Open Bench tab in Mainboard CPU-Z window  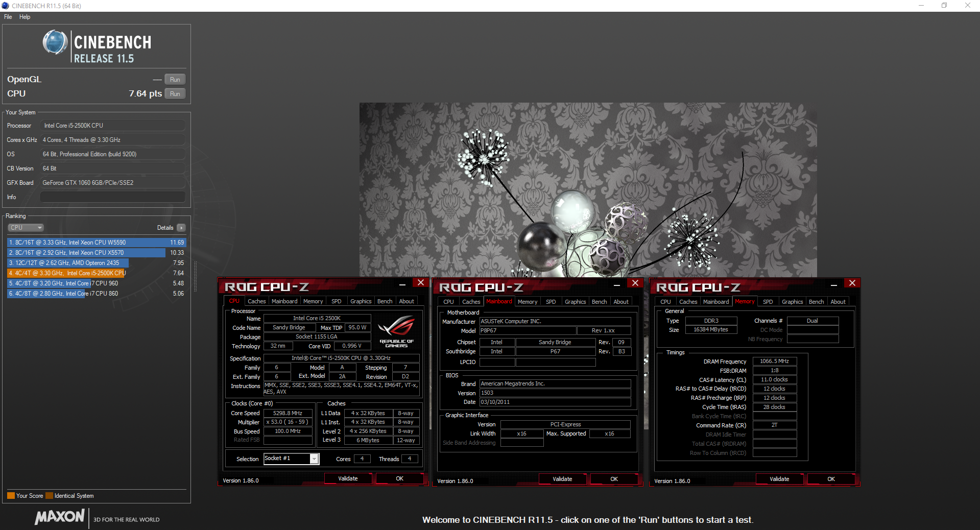click(599, 302)
